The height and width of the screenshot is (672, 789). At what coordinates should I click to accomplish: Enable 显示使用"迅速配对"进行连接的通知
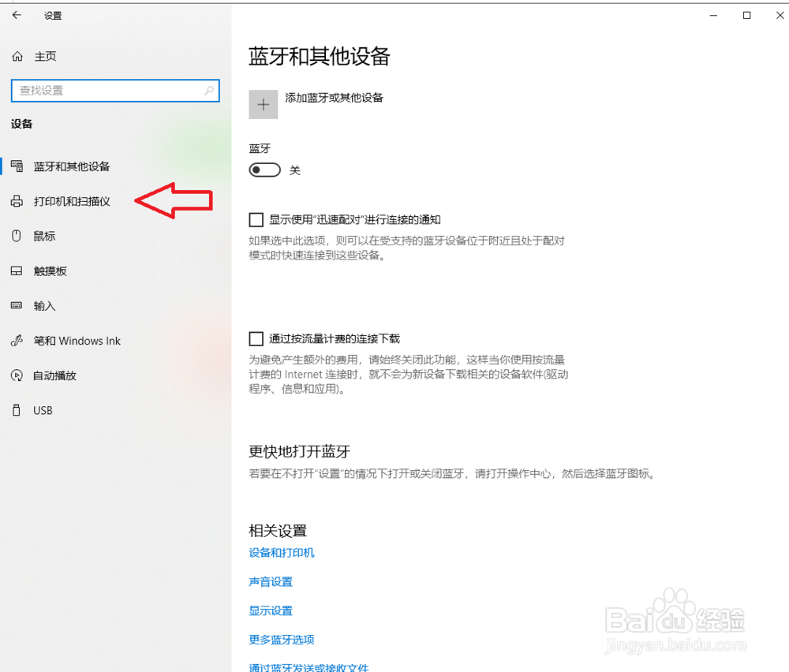(x=256, y=219)
